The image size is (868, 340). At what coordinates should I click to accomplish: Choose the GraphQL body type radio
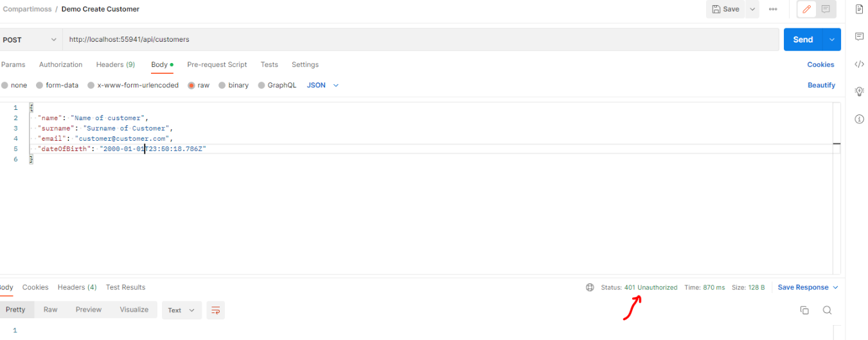[x=261, y=85]
